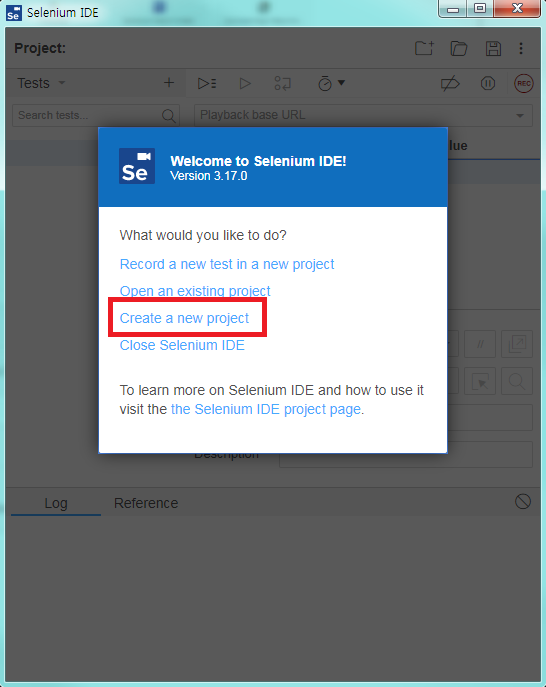Toggle pause on exceptions icon

(488, 83)
